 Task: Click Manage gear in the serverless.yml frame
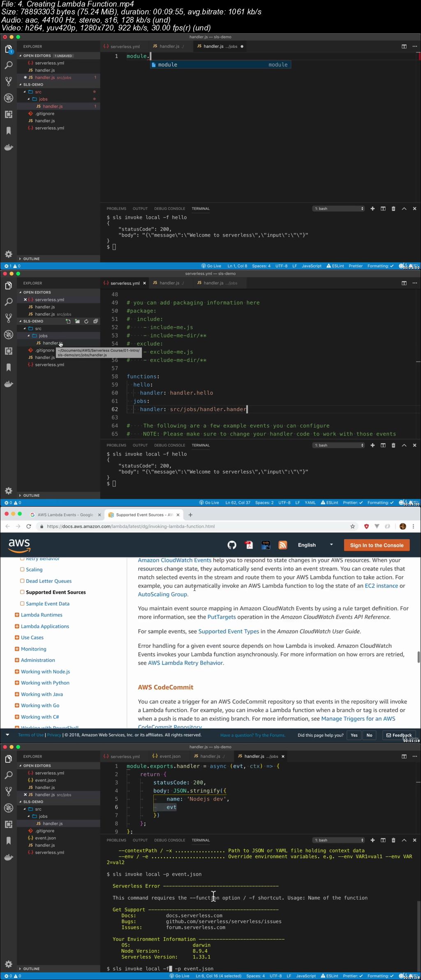point(8,491)
